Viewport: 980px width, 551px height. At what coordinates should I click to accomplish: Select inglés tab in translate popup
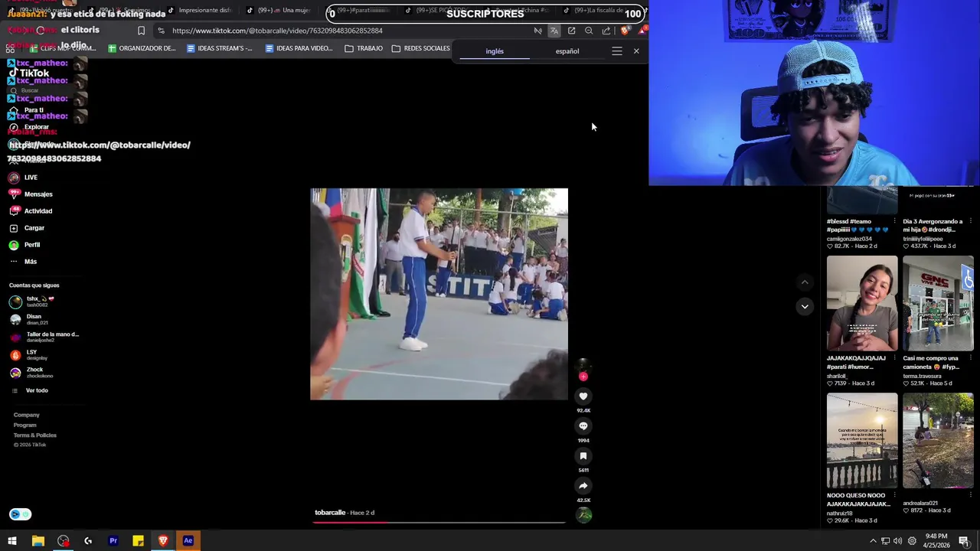pyautogui.click(x=495, y=51)
